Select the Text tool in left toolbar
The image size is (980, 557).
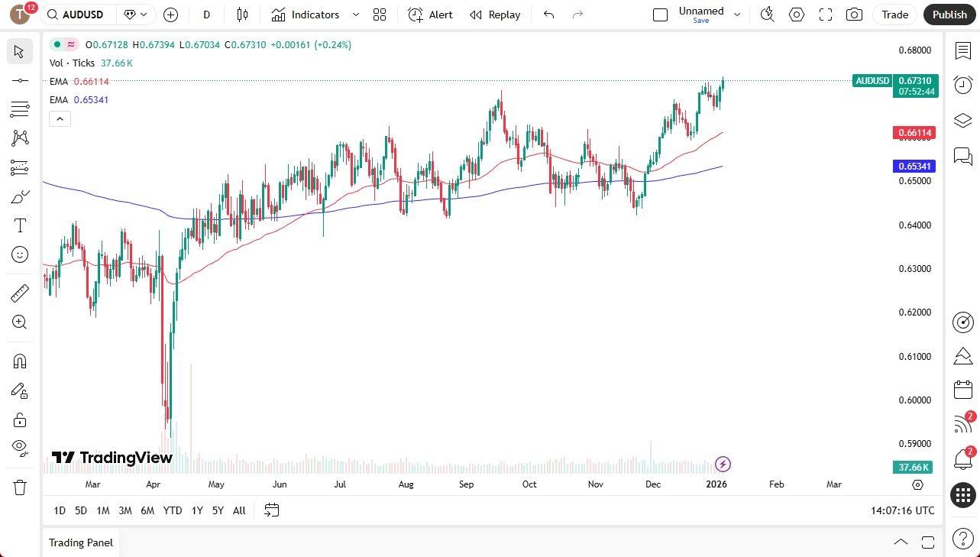[20, 225]
